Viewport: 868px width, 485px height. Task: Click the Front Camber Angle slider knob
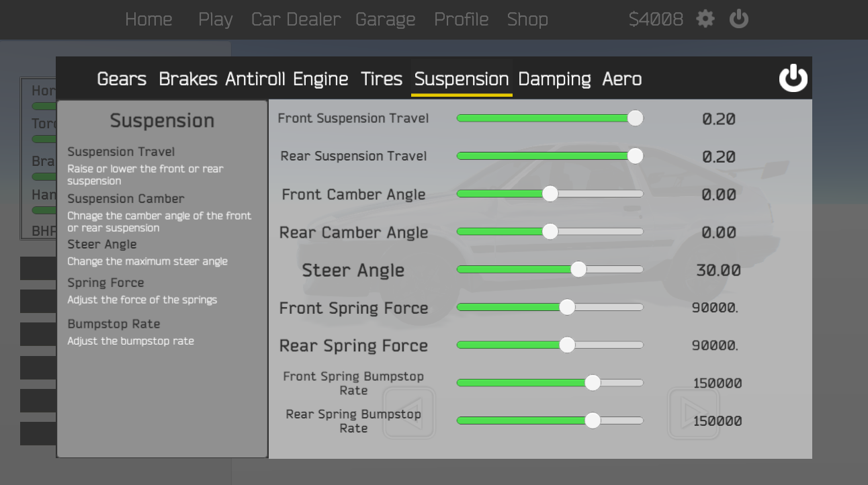tap(550, 193)
